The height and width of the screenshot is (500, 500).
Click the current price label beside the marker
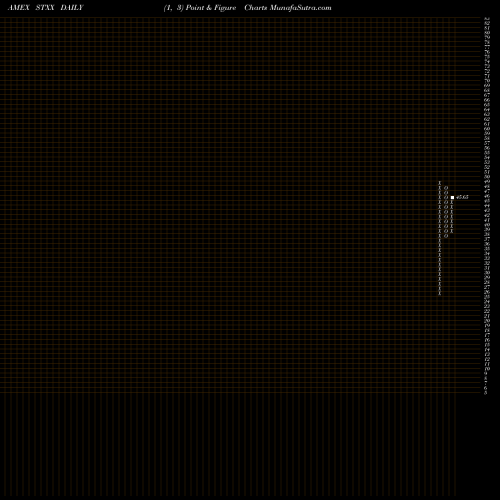462,197
